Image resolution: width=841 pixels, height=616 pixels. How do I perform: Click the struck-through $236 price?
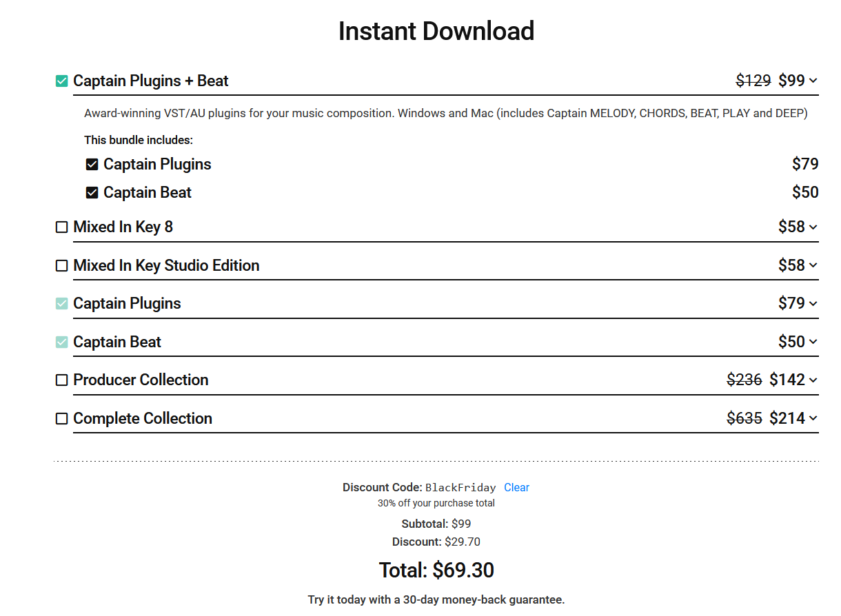pos(744,380)
